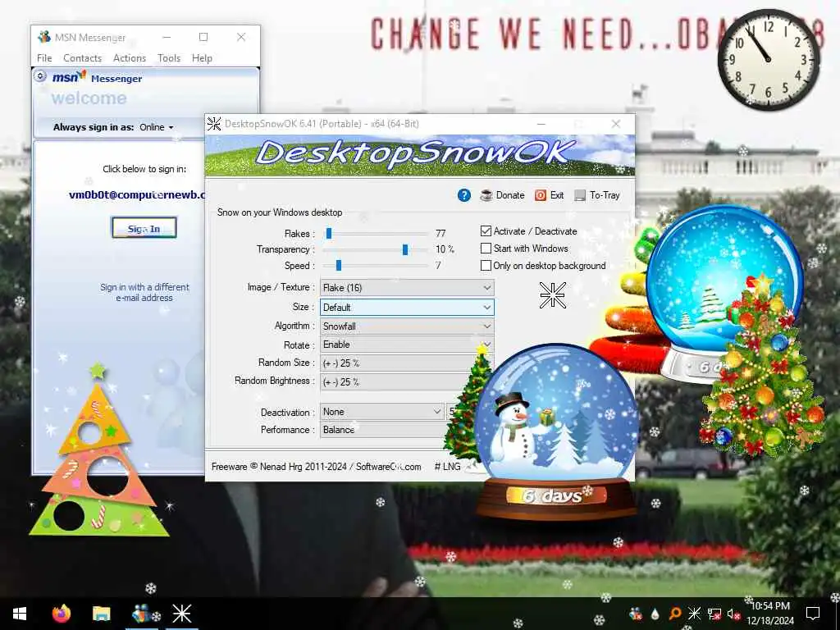This screenshot has height=630, width=840.
Task: Click the Flakes value 77
Action: [x=441, y=233]
